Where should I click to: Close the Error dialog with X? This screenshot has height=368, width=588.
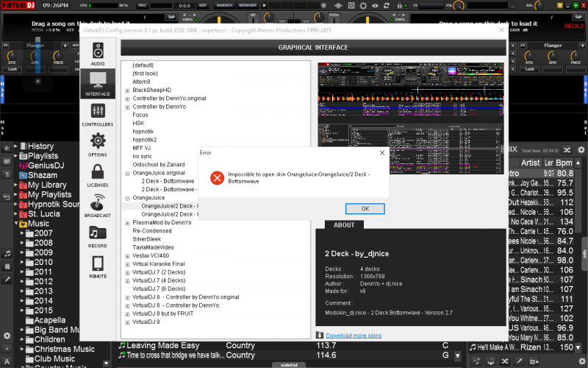coord(381,152)
